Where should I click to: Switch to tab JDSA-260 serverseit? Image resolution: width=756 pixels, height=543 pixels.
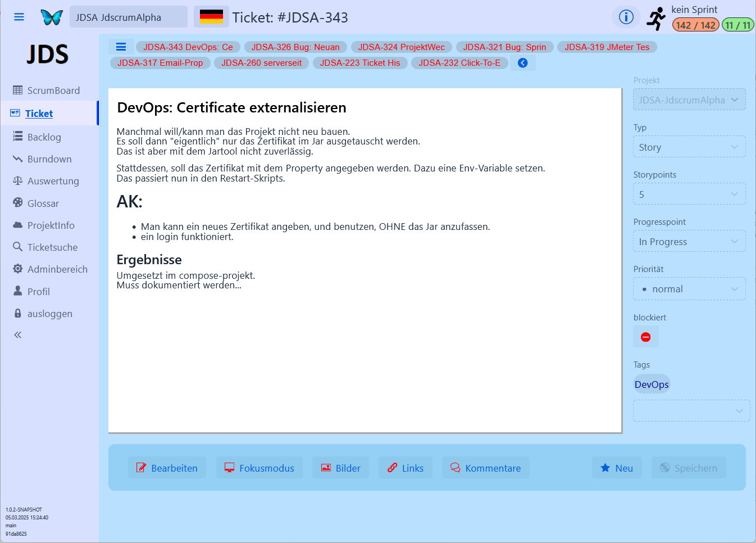coord(262,63)
